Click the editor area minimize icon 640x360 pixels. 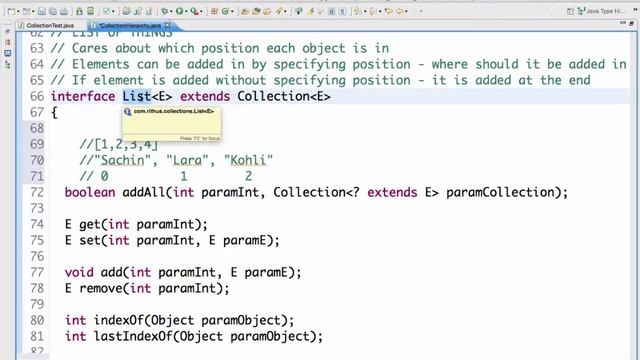(x=622, y=23)
